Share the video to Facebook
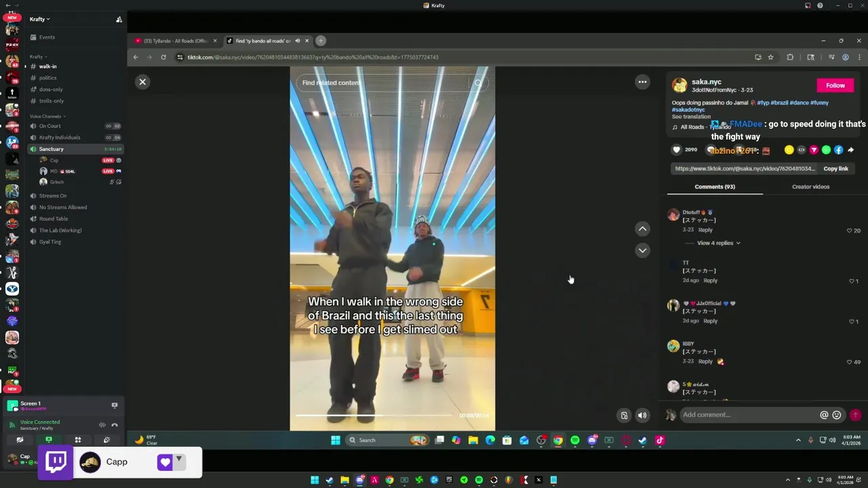This screenshot has width=868, height=488. [x=838, y=150]
